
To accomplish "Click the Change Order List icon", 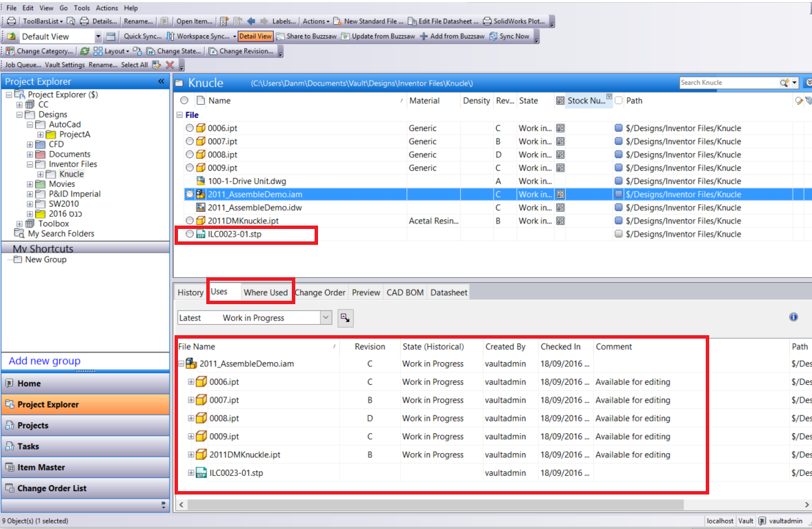I will pos(10,488).
